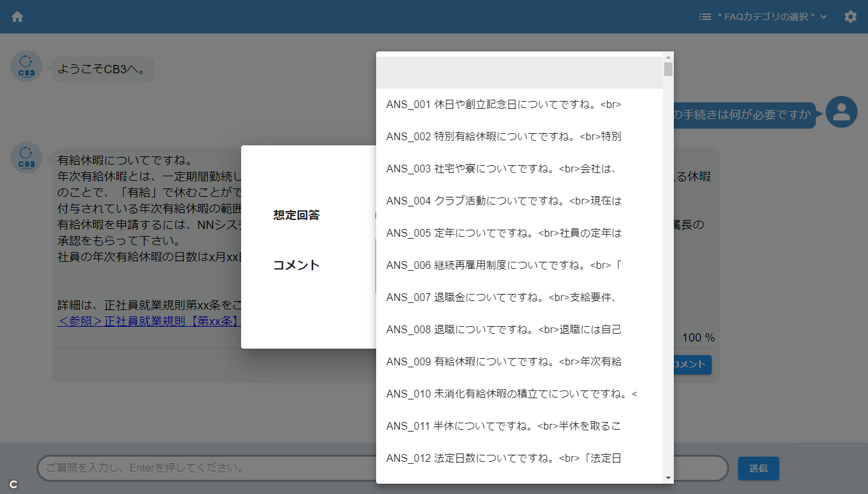Click the question input text field
Viewport: 868px width, 494px height.
[206, 468]
